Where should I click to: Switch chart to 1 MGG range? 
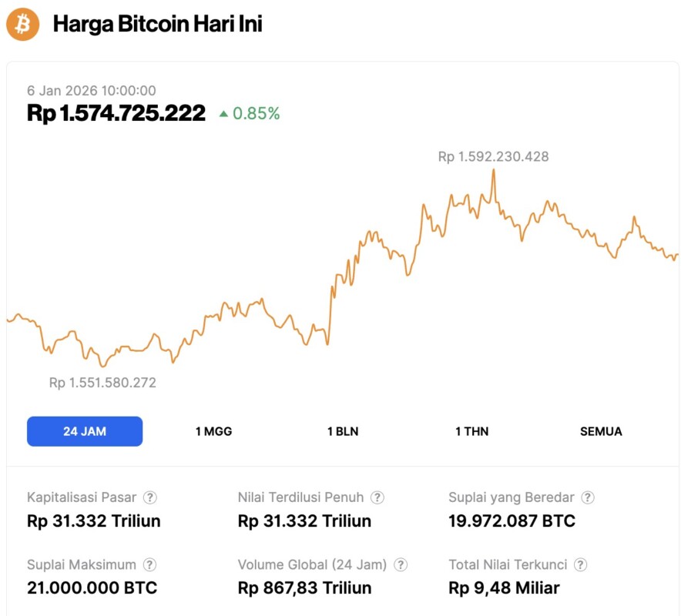tap(213, 431)
